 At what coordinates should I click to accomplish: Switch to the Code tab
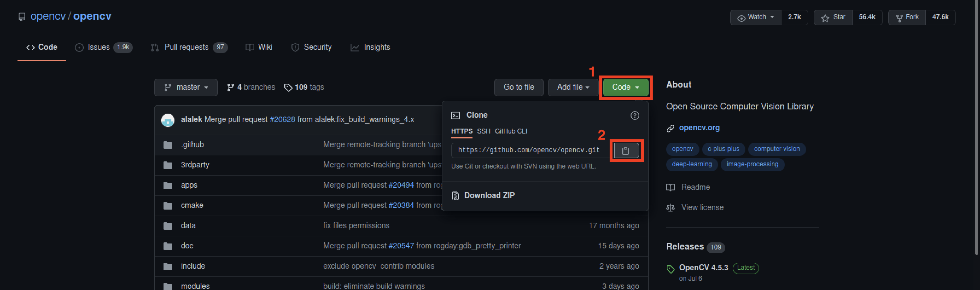pos(42,47)
